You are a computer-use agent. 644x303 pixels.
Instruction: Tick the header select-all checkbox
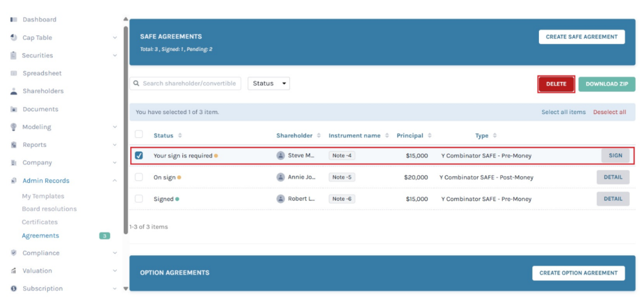(x=139, y=135)
